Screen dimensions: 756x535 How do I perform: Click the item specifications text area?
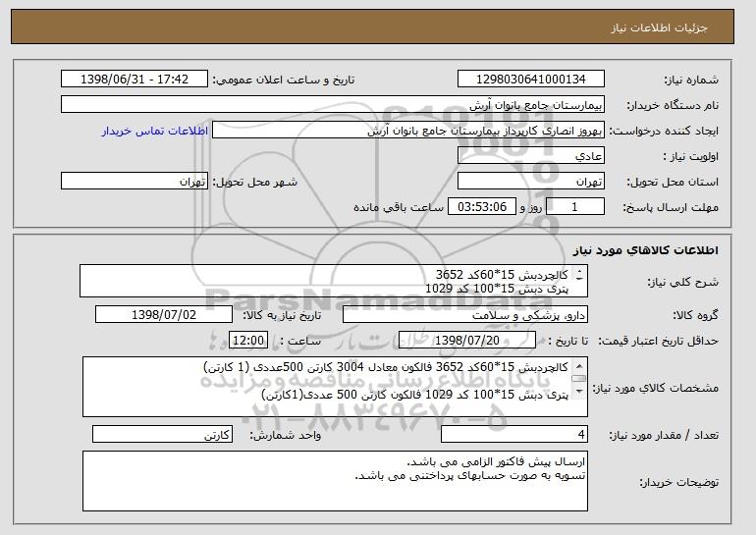[x=335, y=387]
